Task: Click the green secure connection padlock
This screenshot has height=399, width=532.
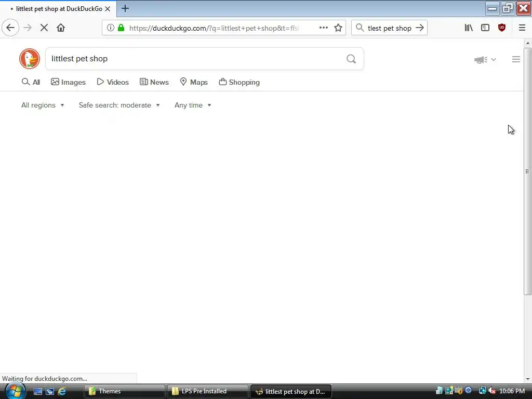Action: (x=121, y=28)
